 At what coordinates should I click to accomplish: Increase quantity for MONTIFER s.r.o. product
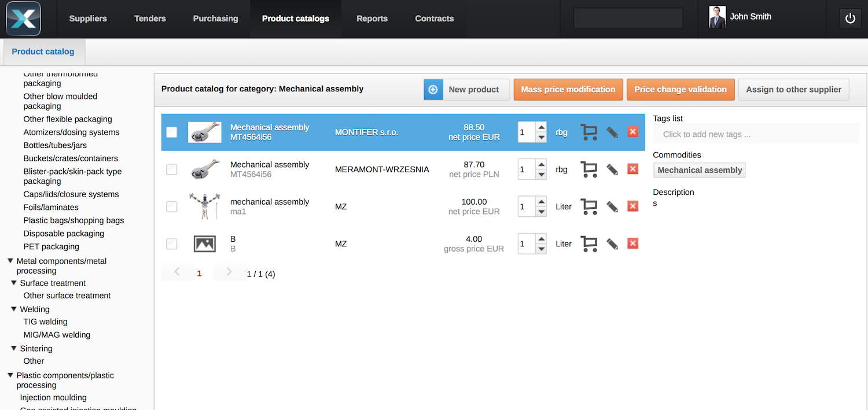541,127
